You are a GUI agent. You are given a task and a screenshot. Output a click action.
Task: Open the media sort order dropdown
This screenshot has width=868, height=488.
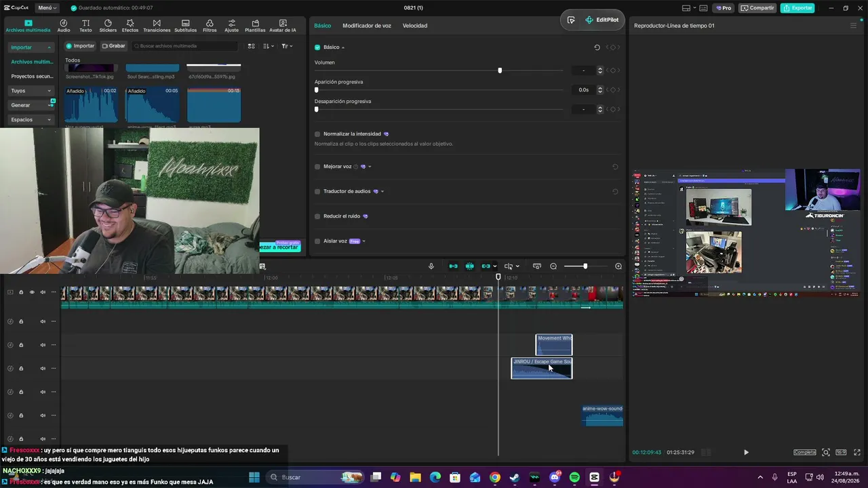(269, 46)
